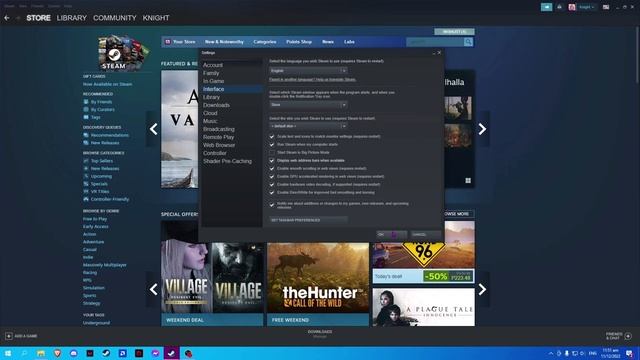
Task: Click the featured carousel left arrow
Action: pyautogui.click(x=153, y=129)
